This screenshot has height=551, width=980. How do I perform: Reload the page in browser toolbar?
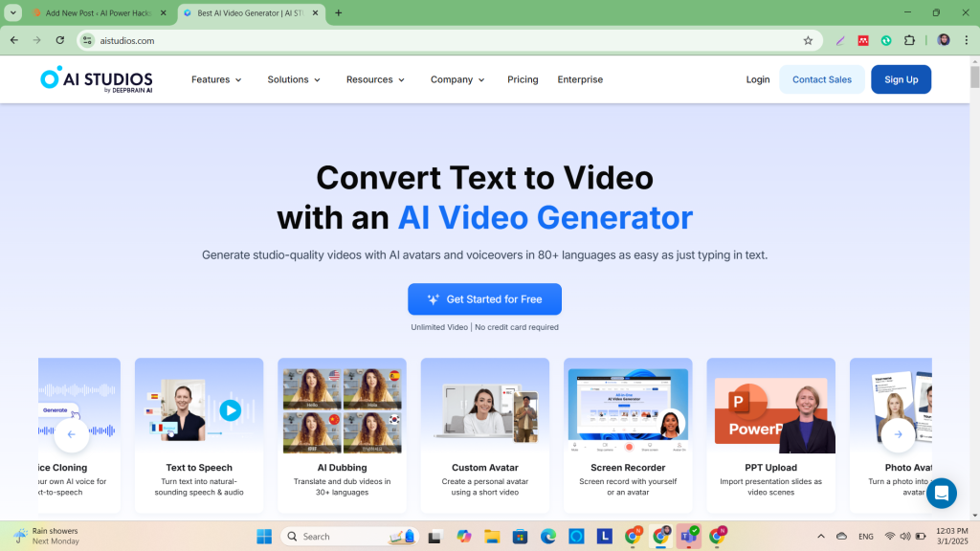coord(60,40)
